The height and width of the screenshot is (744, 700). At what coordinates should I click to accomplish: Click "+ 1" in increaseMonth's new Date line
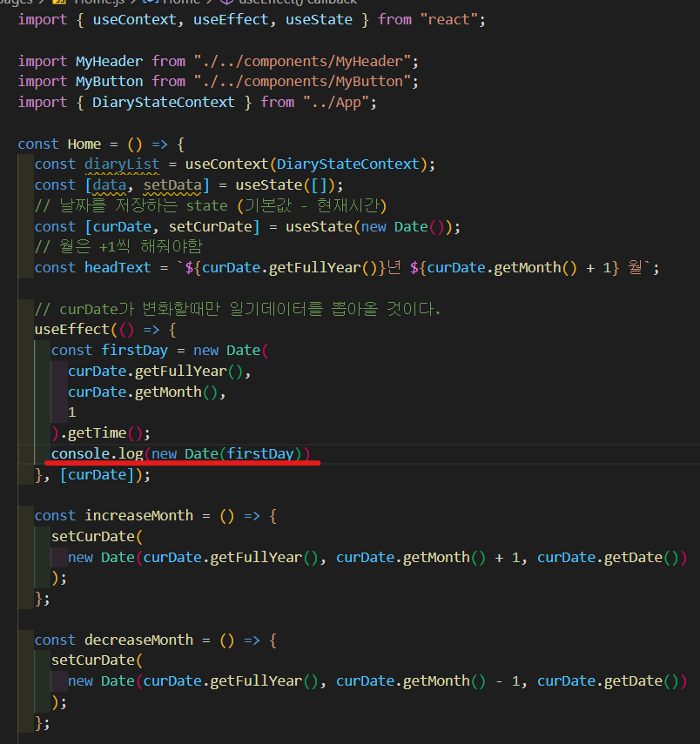point(507,558)
